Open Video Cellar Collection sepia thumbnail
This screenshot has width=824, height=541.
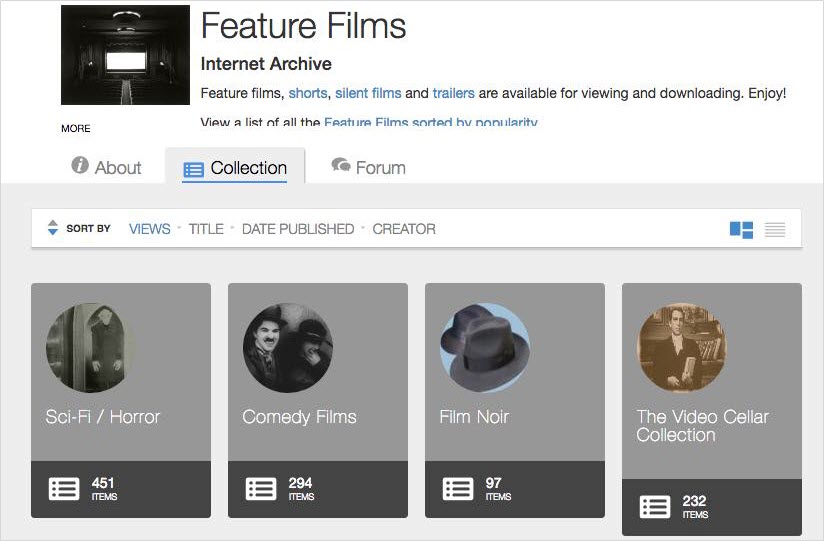coord(682,348)
